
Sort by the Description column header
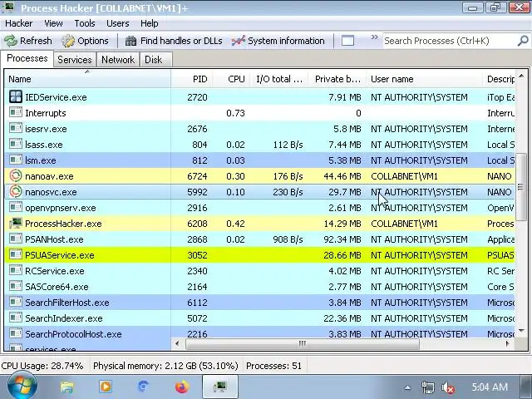[x=499, y=79]
